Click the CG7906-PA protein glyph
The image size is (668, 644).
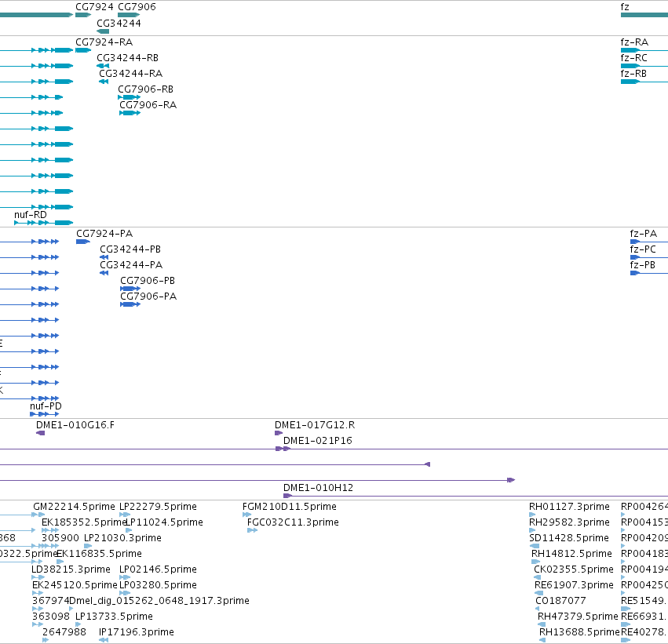(x=130, y=305)
